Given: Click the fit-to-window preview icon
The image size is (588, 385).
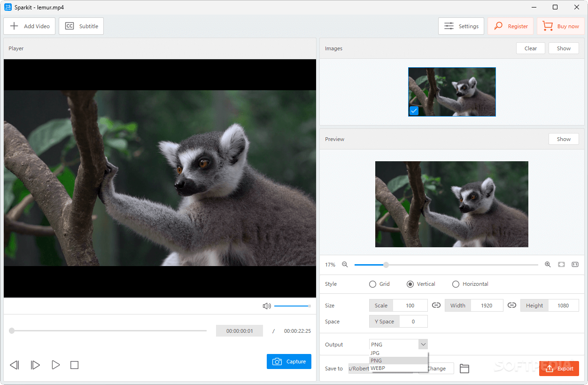Looking at the screenshot, I should pyautogui.click(x=561, y=265).
